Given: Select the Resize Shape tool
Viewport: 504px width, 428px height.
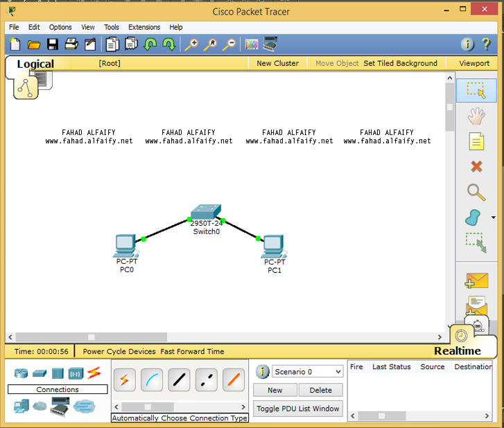Looking at the screenshot, I should 476,242.
